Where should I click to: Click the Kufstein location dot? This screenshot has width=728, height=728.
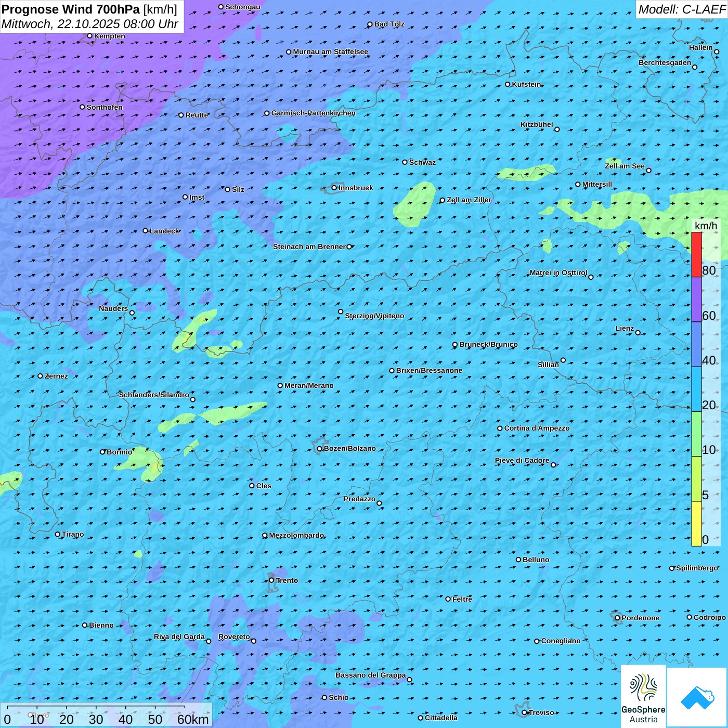pos(508,84)
